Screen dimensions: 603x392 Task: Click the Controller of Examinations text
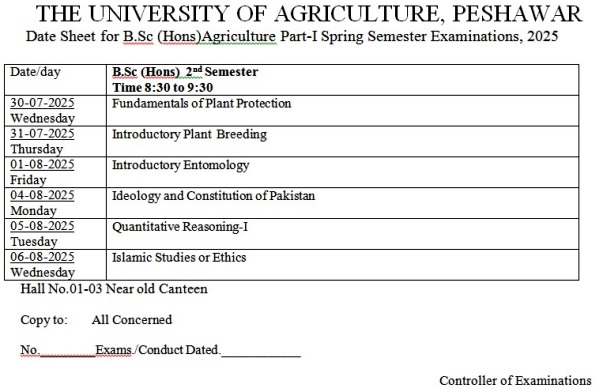(x=515, y=380)
